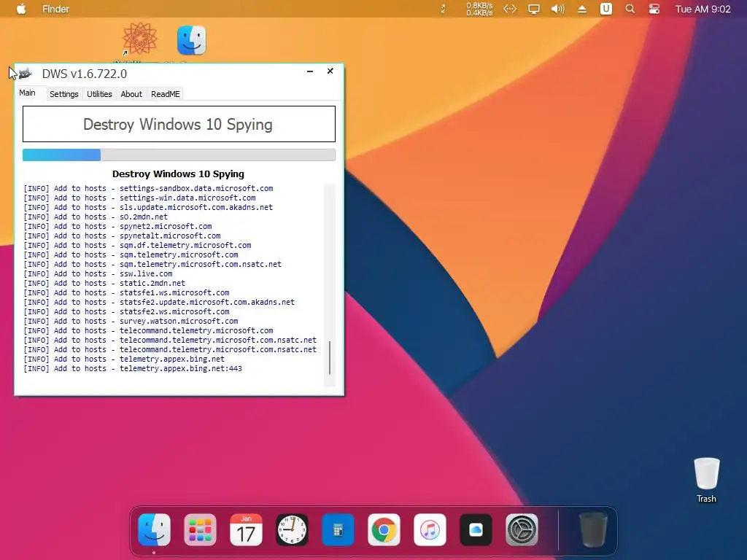Screen dimensions: 747x560
Task: Open the ReadME tab
Action: 166,94
